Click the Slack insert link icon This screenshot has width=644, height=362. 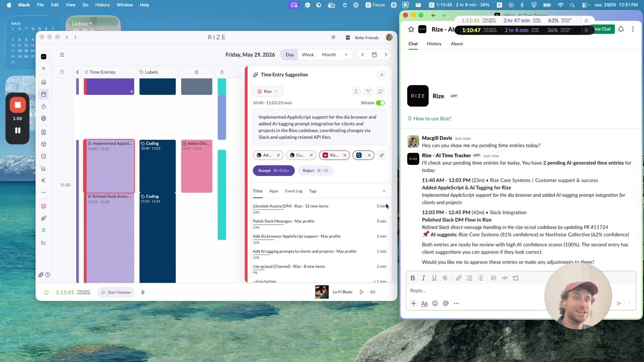tap(459, 278)
